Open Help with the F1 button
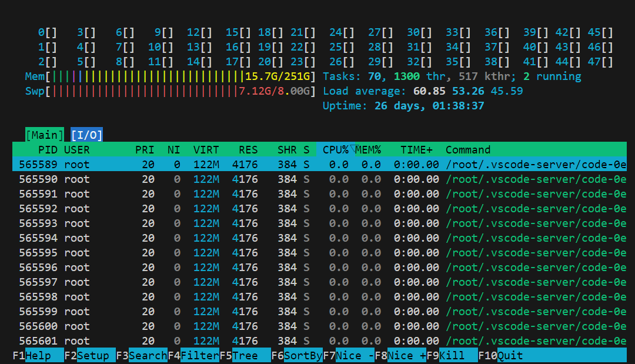Image resolution: width=635 pixels, height=364 pixels. click(38, 356)
